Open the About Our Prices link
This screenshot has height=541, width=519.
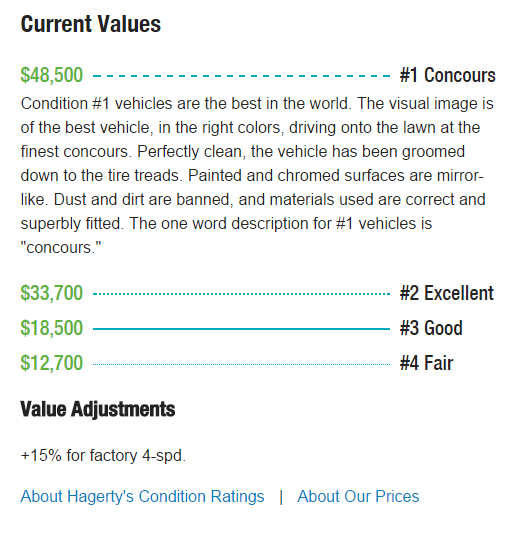click(x=358, y=497)
